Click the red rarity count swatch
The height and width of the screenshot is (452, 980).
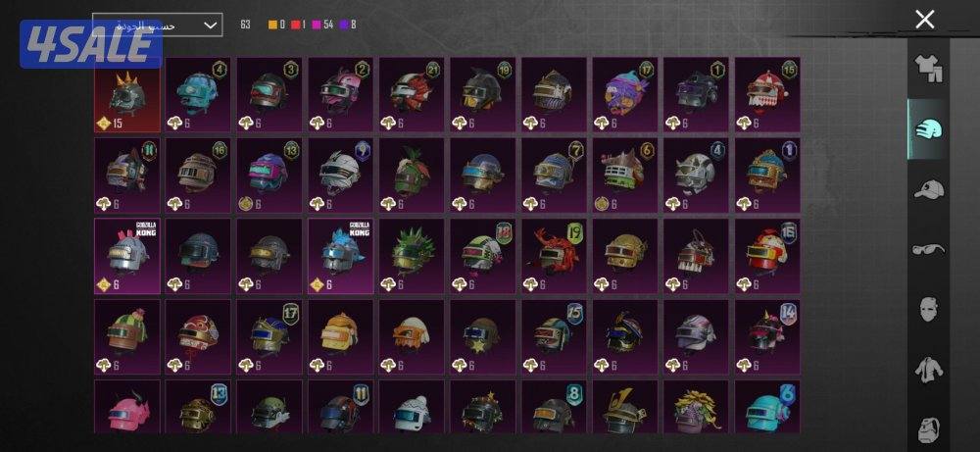pyautogui.click(x=295, y=25)
